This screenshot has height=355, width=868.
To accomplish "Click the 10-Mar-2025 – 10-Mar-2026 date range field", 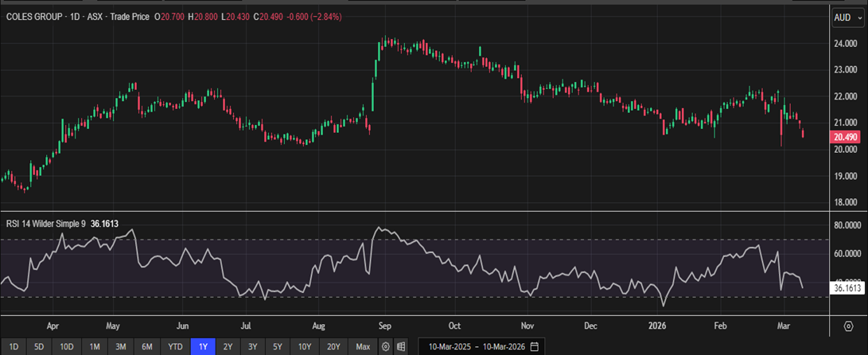I will [477, 347].
